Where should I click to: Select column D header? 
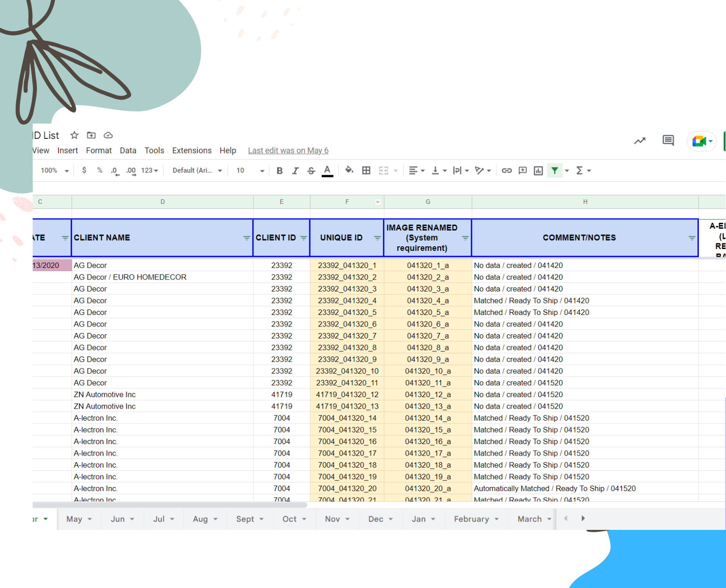click(x=163, y=202)
